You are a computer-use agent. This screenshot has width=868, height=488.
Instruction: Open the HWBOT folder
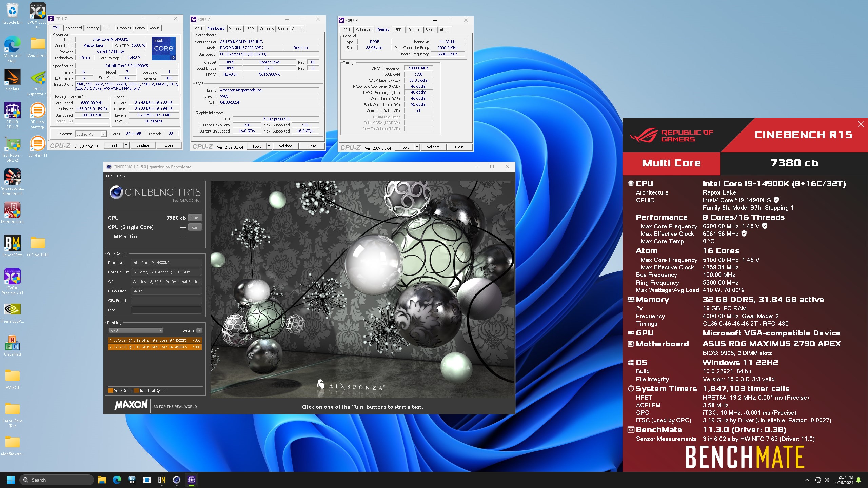[x=12, y=379]
